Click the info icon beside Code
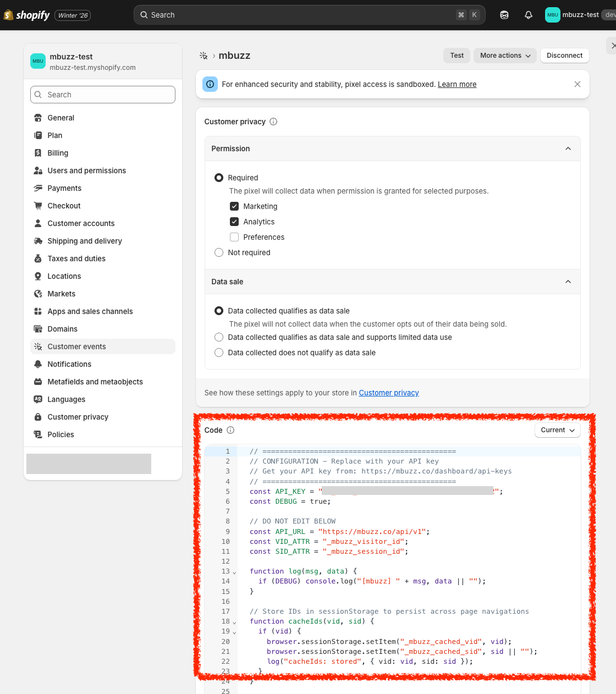The image size is (616, 694). [230, 430]
